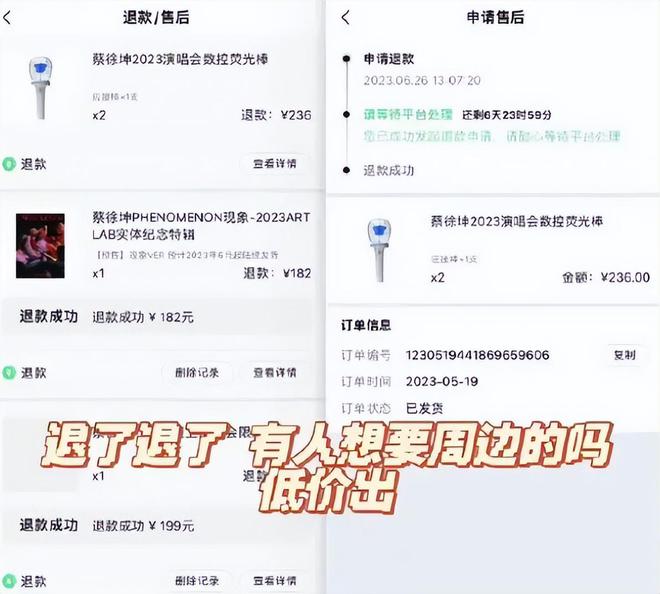Screen dimensions: 660x594
Task: Click the green 退款 icon under the ¥199 order
Action: pos(9,581)
